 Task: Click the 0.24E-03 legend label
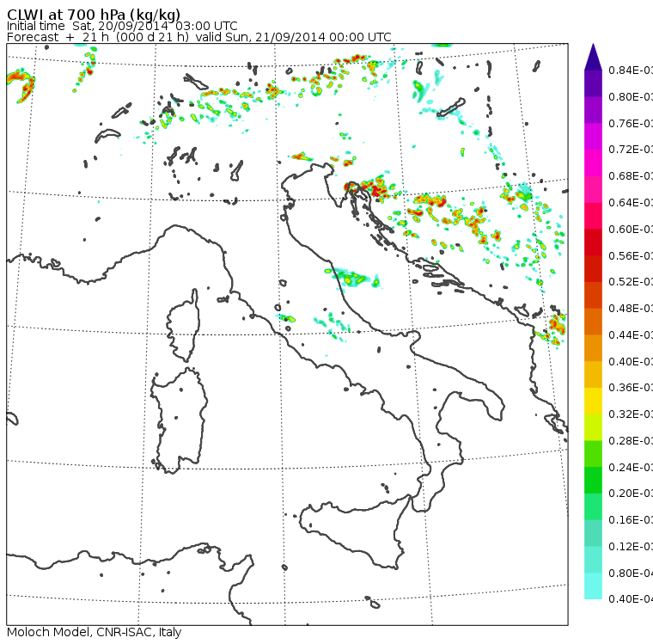tap(631, 467)
